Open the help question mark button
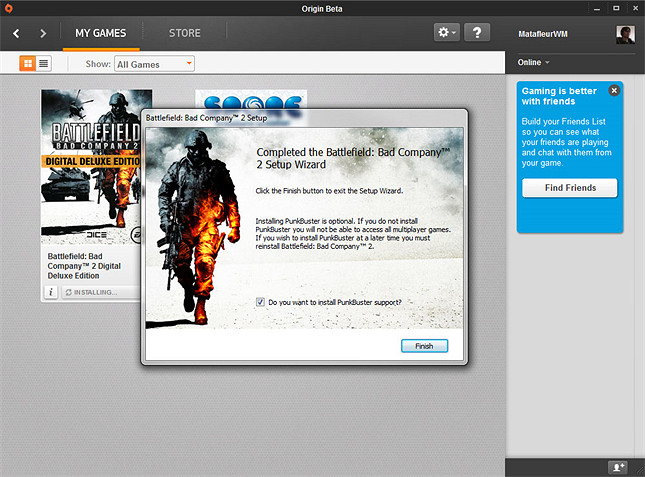The image size is (645, 477). pyautogui.click(x=478, y=33)
